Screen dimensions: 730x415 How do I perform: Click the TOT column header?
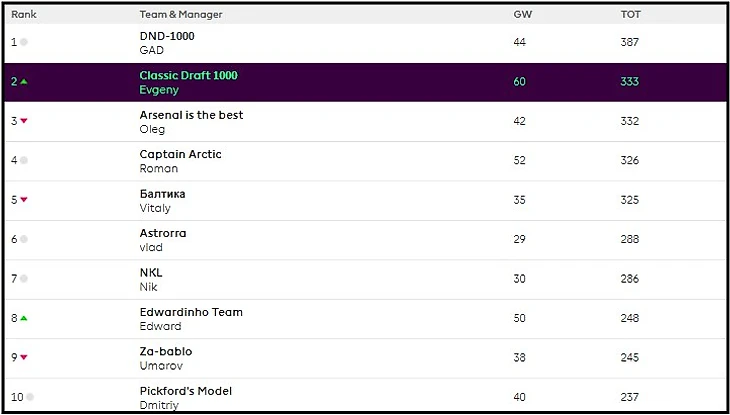coord(630,15)
